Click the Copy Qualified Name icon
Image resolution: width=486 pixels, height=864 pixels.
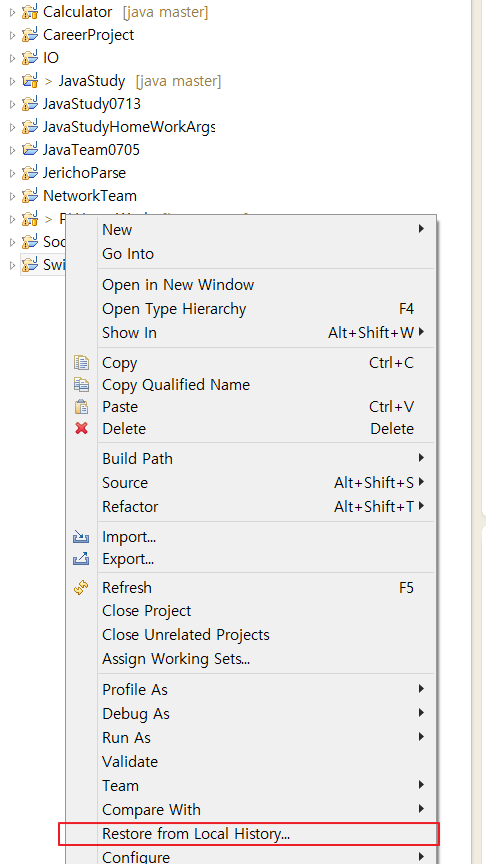[x=82, y=385]
